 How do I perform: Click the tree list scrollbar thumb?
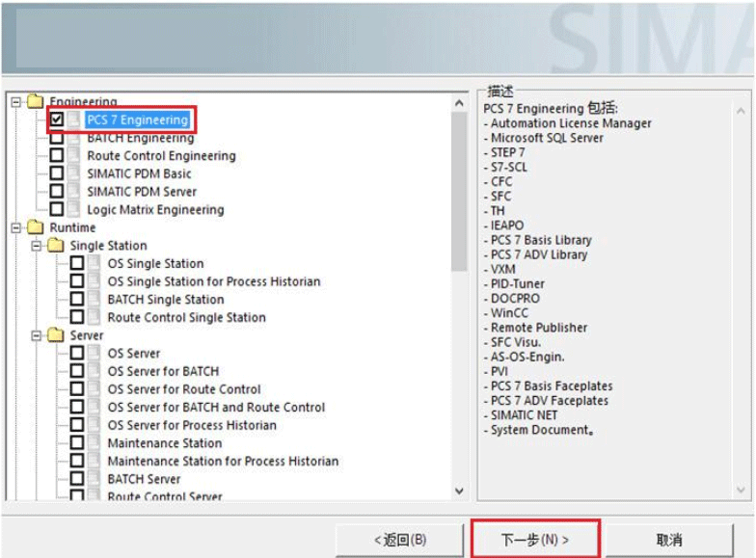tap(459, 192)
